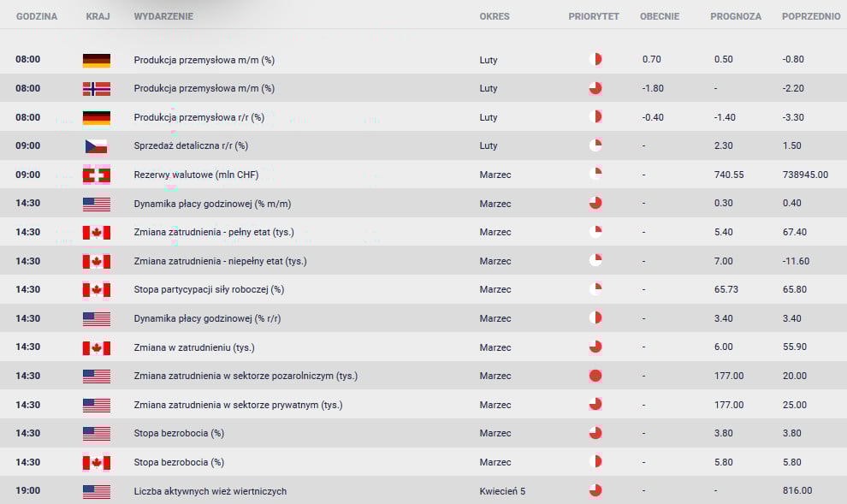This screenshot has width=847, height=504.
Task: Click the Swiss flag for Rezerwy walutowe
Action: pyautogui.click(x=96, y=175)
